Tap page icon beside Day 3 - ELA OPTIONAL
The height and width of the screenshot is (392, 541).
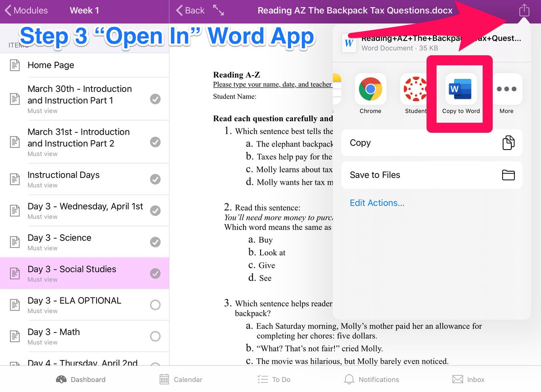pos(15,305)
